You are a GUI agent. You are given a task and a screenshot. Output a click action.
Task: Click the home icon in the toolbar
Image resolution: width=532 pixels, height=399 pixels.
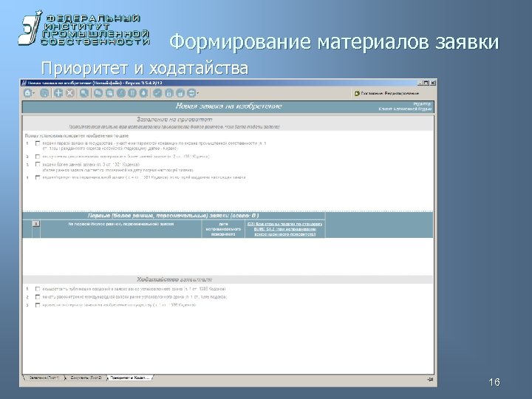(x=28, y=93)
